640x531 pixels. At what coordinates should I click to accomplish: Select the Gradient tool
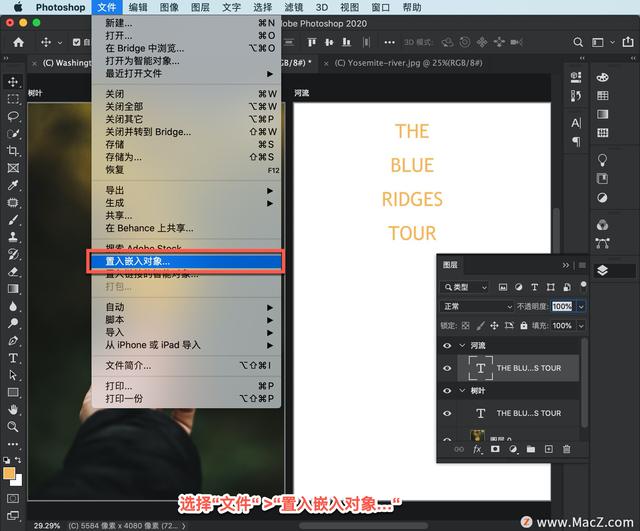tap(13, 289)
